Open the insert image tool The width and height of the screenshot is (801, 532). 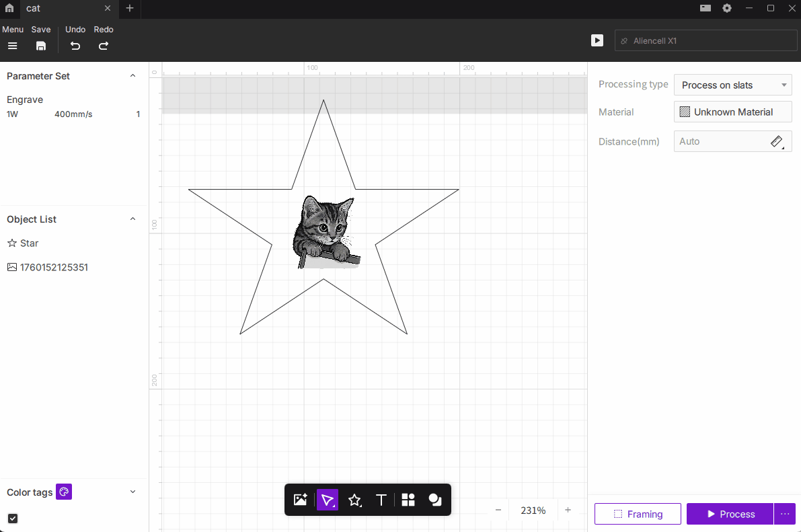pyautogui.click(x=300, y=500)
